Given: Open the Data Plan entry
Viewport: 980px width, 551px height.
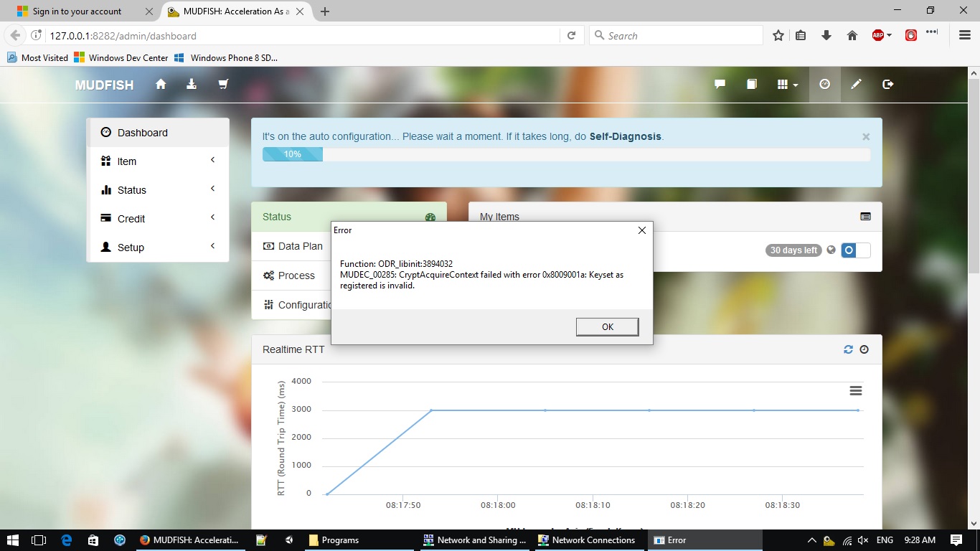Looking at the screenshot, I should [293, 246].
